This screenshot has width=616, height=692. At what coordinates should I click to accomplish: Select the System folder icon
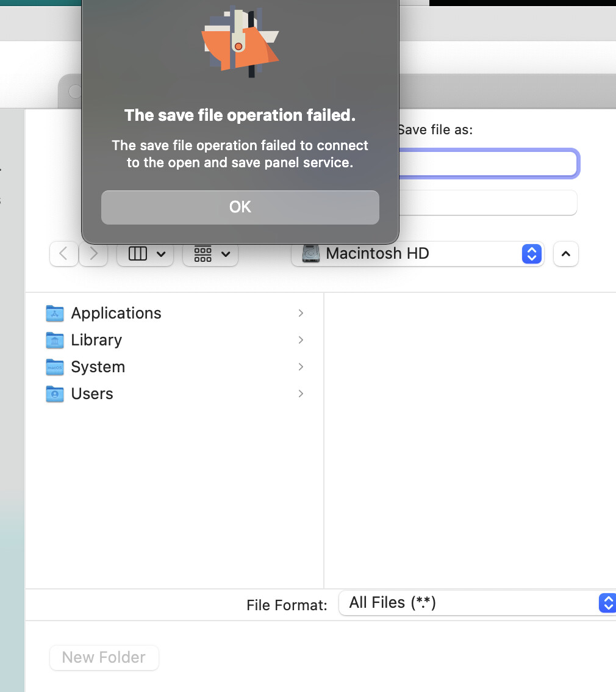point(55,367)
